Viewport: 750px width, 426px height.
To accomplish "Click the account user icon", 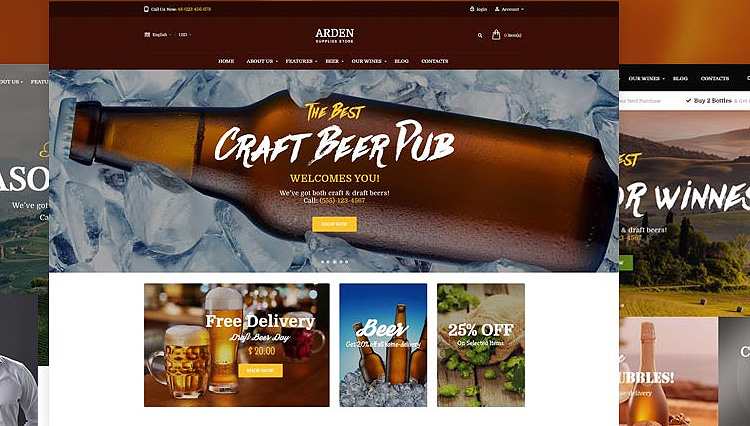I will 497,9.
